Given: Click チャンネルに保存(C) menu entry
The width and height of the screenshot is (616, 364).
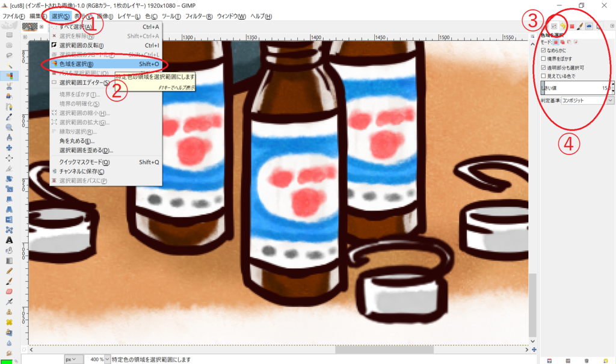Looking at the screenshot, I should (106, 171).
